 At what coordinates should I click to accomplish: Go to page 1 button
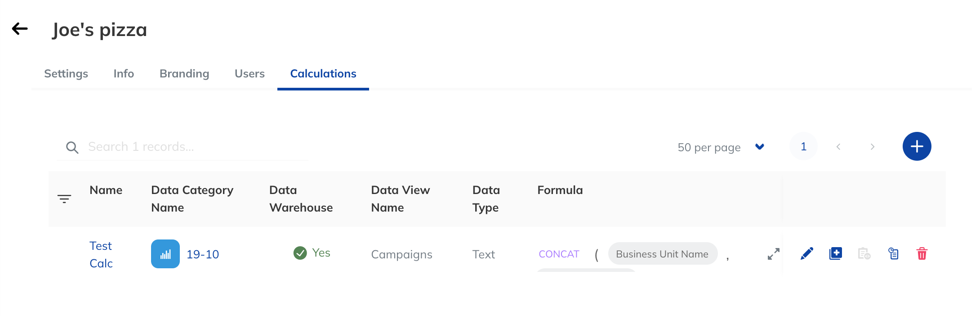(803, 146)
